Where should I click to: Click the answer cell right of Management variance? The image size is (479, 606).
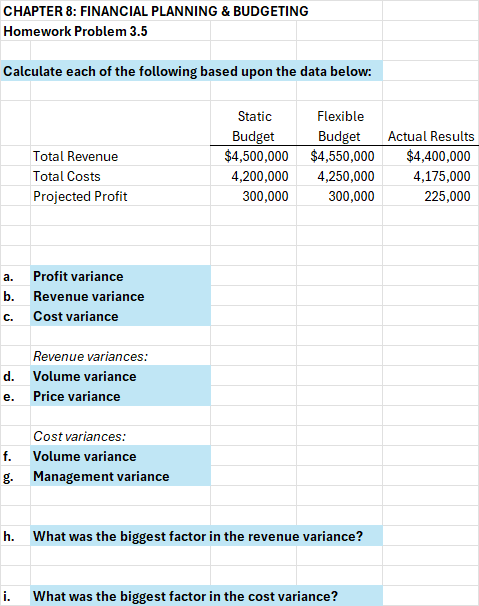(254, 476)
